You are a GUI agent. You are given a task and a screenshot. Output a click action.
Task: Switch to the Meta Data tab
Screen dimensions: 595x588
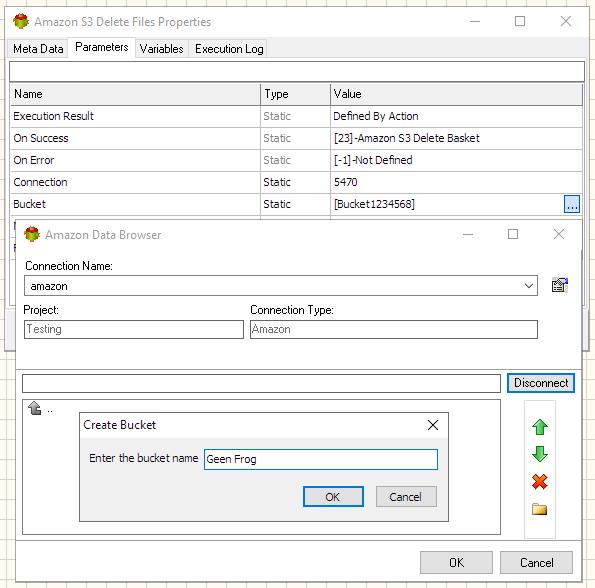(38, 49)
